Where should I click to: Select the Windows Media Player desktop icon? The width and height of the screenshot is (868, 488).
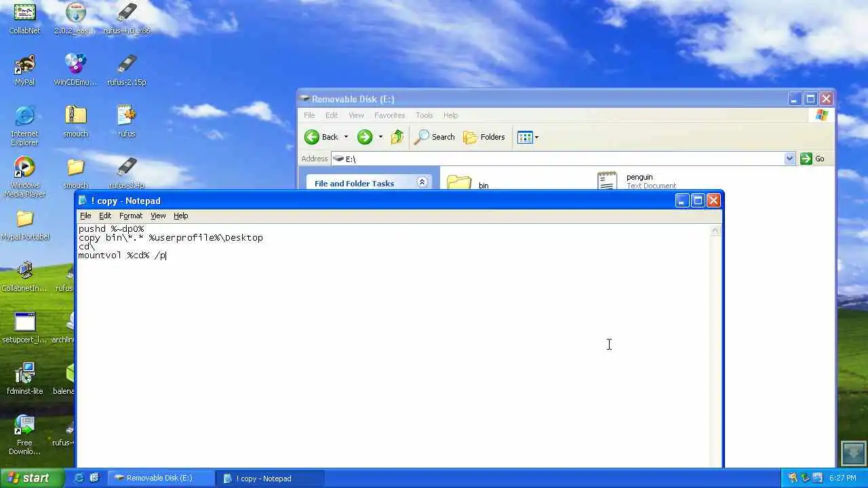(24, 178)
